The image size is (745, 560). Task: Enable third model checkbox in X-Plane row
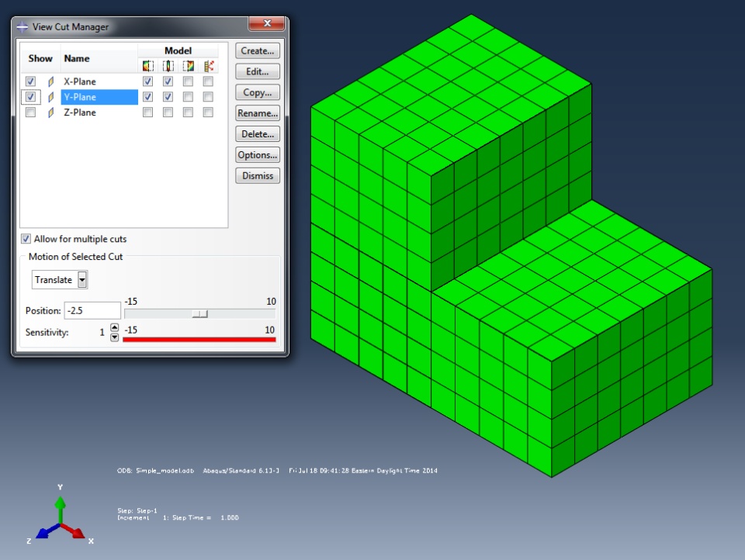(188, 81)
